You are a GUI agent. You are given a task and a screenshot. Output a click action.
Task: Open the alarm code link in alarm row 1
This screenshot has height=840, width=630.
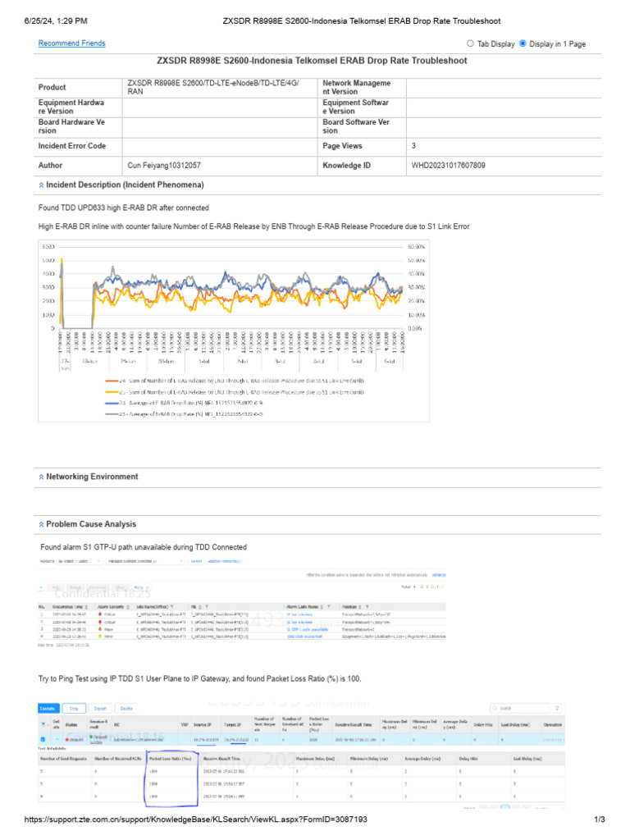[x=299, y=614]
